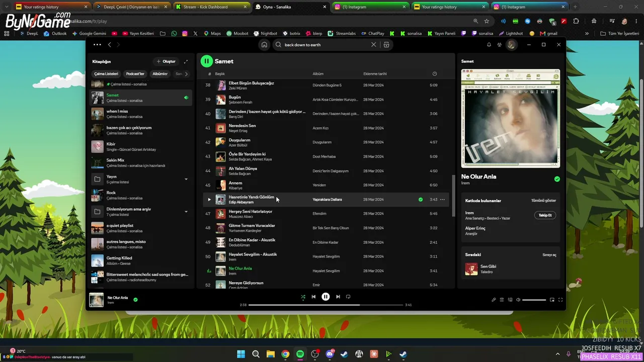Toggle shuffle in the player bar

point(303,297)
